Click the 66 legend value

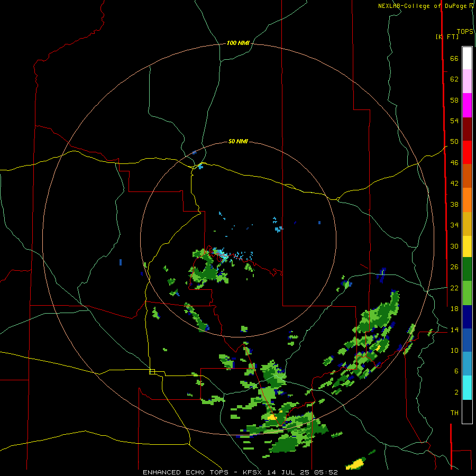point(454,59)
